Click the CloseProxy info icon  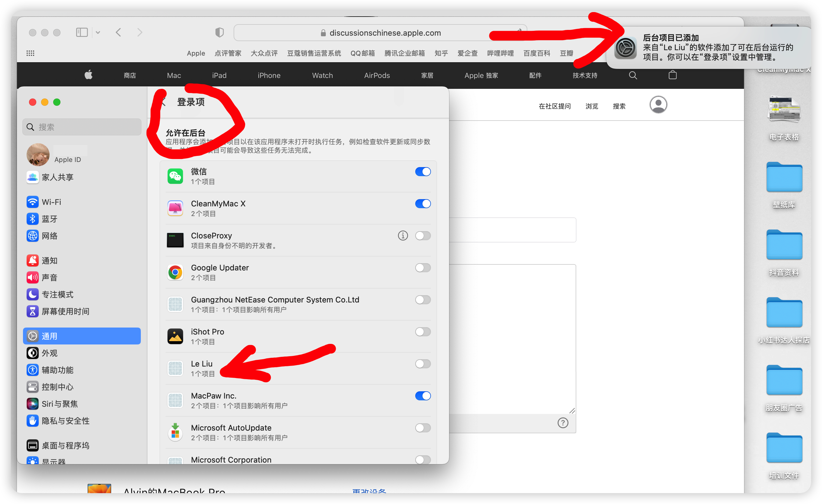tap(403, 236)
